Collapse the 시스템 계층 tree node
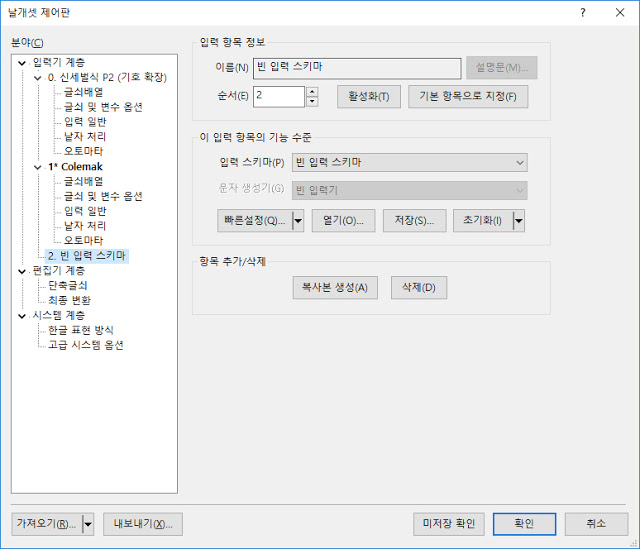This screenshot has height=549, width=640. 22,316
